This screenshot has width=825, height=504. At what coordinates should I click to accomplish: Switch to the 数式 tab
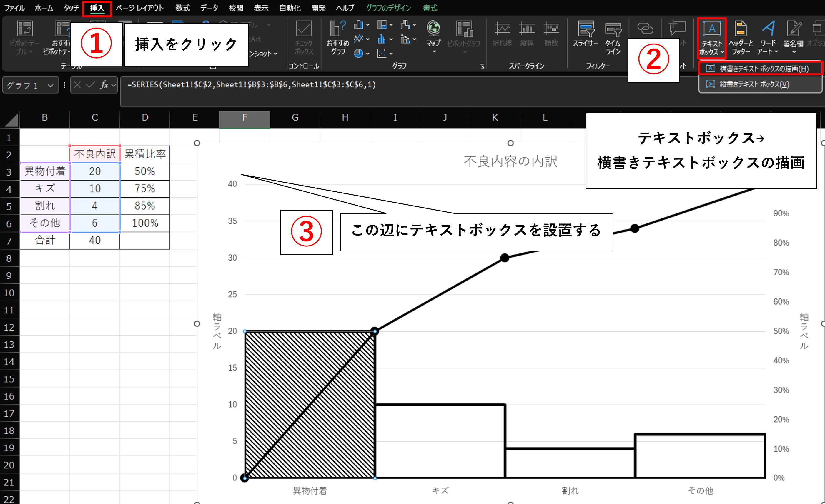point(183,8)
